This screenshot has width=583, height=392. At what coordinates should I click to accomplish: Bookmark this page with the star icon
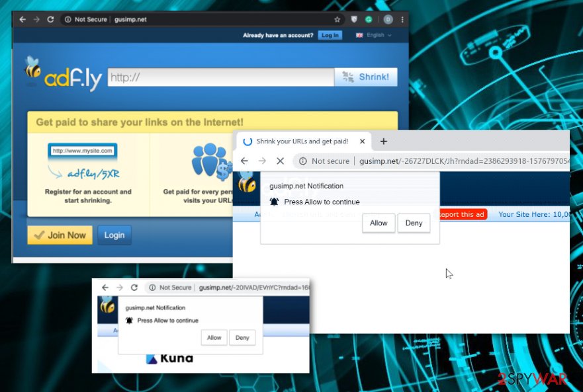[337, 19]
